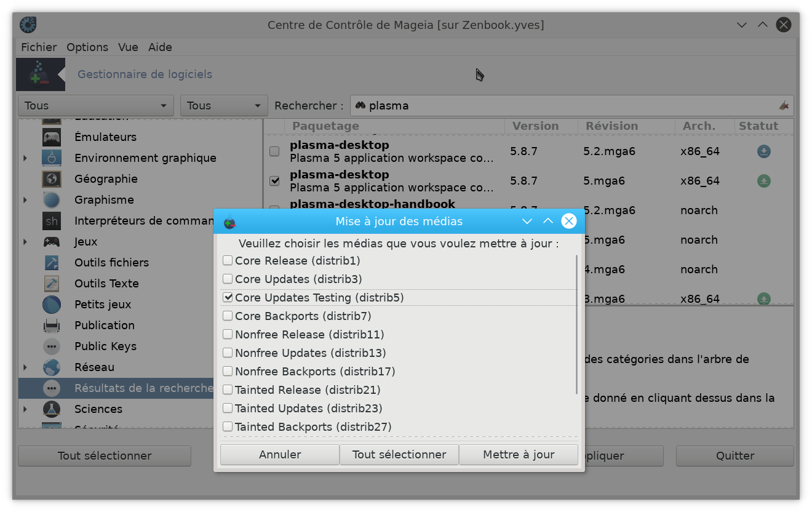Open the Fichier menu
This screenshot has width=812, height=512.
[x=39, y=47]
